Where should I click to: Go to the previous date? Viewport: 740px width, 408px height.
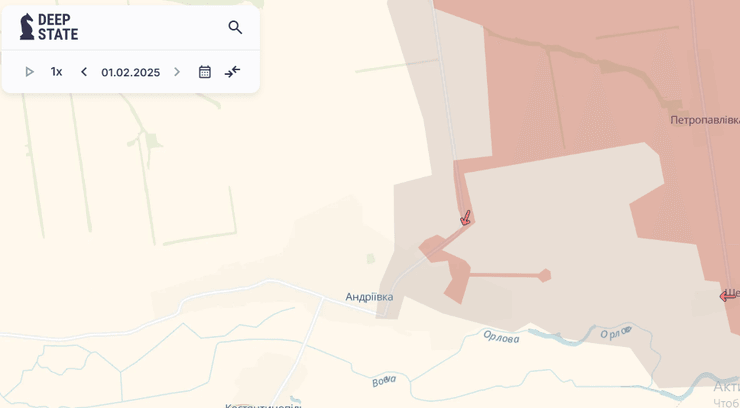tap(84, 72)
